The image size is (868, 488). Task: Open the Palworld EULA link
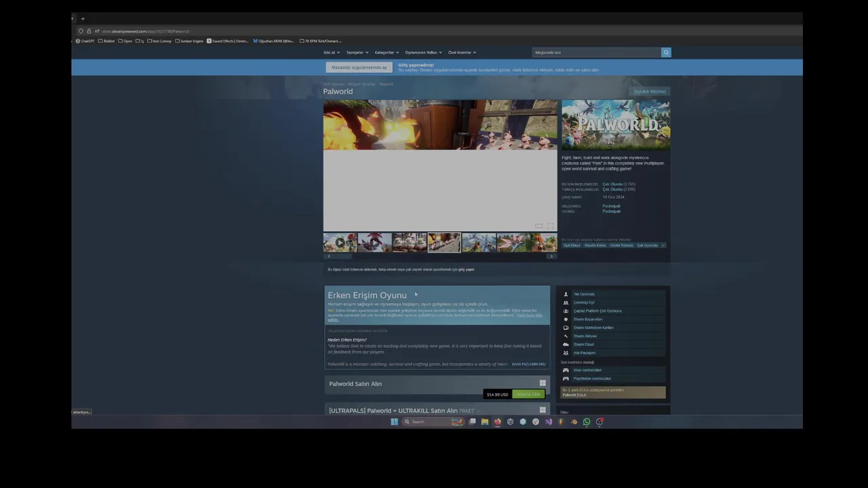pyautogui.click(x=574, y=395)
